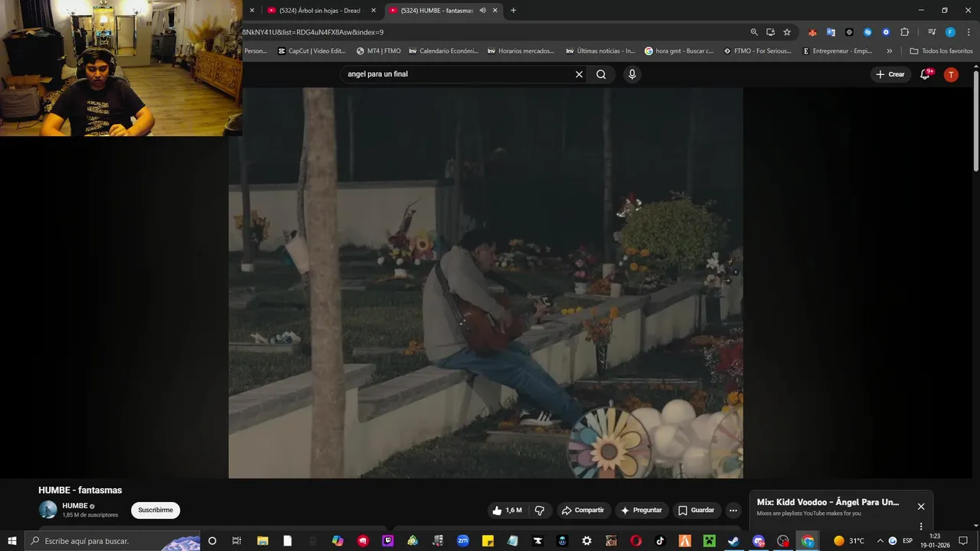This screenshot has height=551, width=980.
Task: Open Task View on taskbar
Action: [237, 540]
